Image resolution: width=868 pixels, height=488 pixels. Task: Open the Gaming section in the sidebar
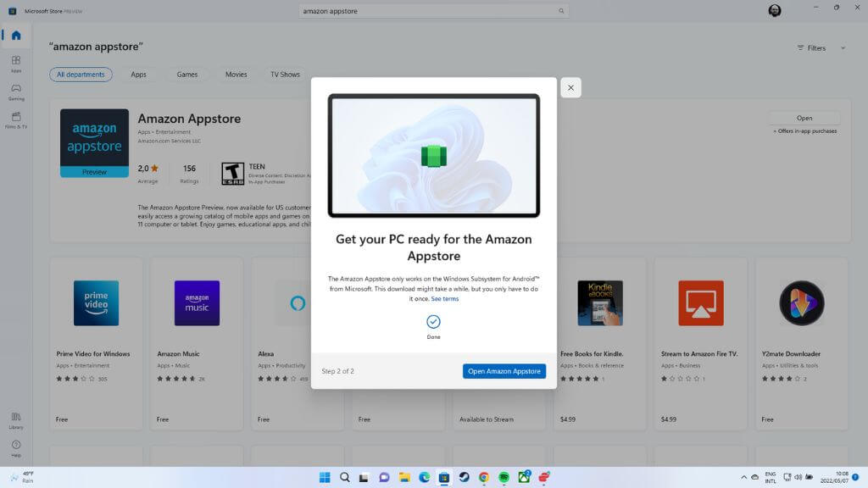[16, 91]
